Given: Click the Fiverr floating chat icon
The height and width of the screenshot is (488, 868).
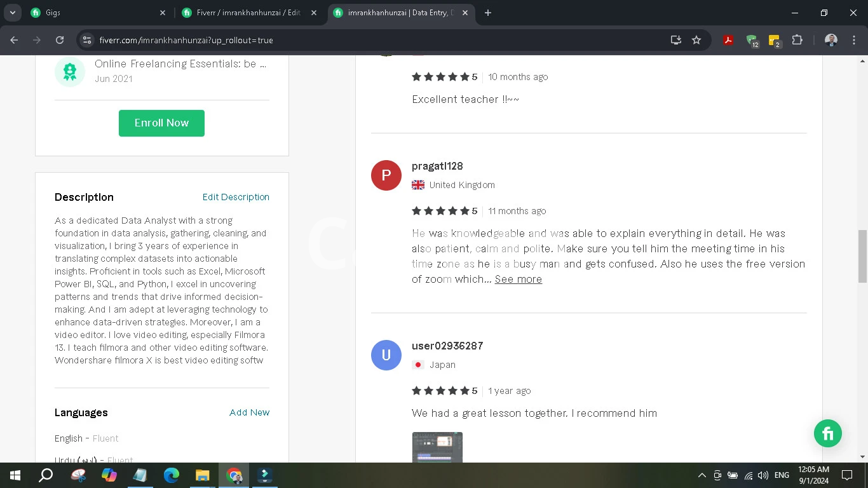Looking at the screenshot, I should (827, 434).
